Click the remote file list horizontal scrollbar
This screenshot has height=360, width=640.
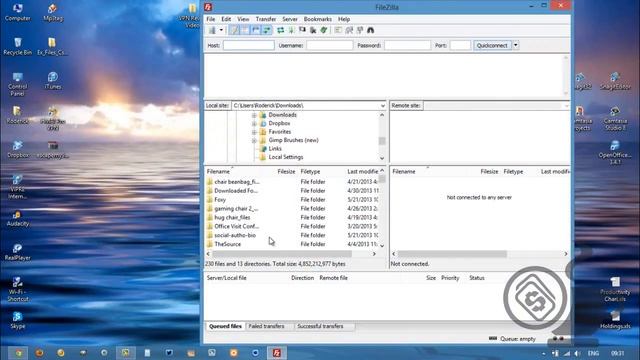point(452,254)
